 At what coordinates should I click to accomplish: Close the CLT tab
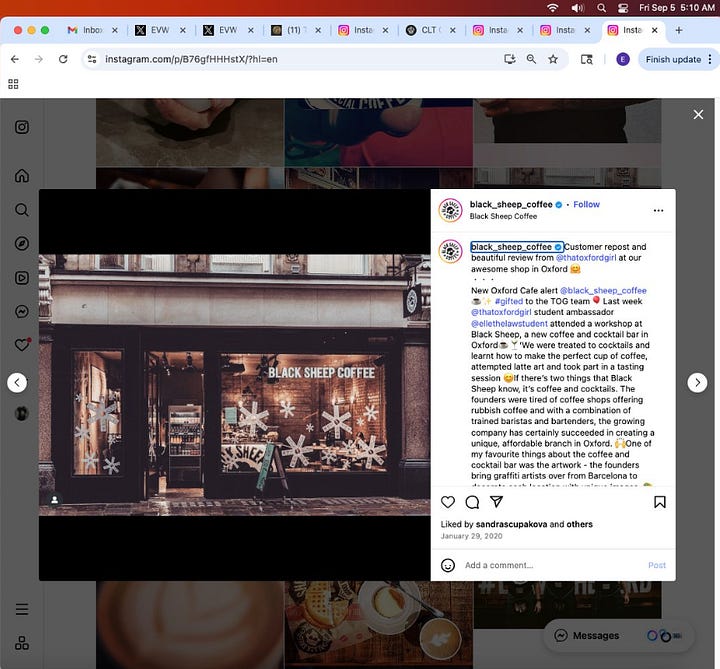(x=453, y=30)
